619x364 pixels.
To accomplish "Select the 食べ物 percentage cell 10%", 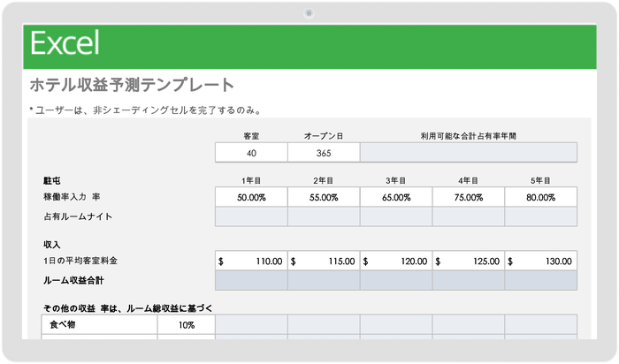I will (x=187, y=325).
